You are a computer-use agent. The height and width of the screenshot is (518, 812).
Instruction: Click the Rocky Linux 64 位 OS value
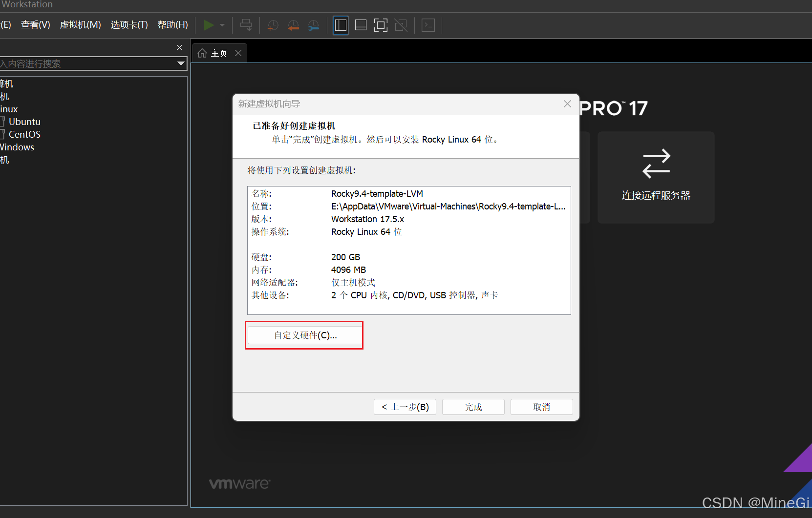point(366,232)
